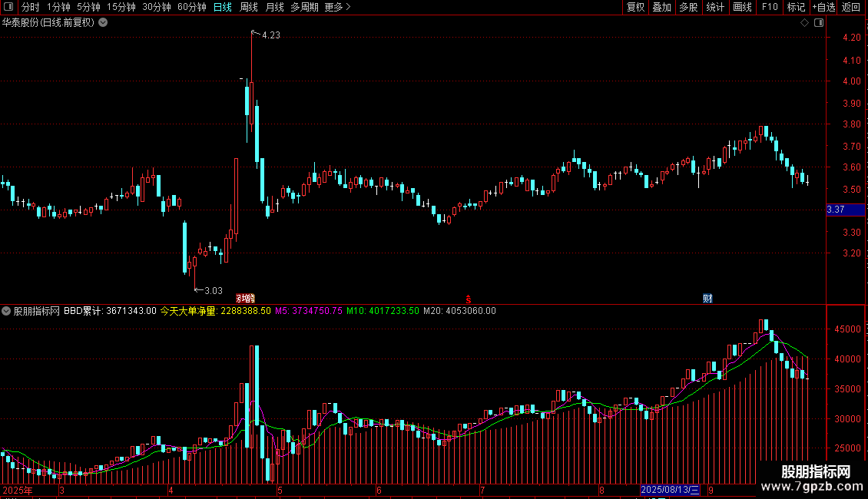868x499 pixels.
Task: Click the BBD累计 indicator value
Action: point(110,311)
